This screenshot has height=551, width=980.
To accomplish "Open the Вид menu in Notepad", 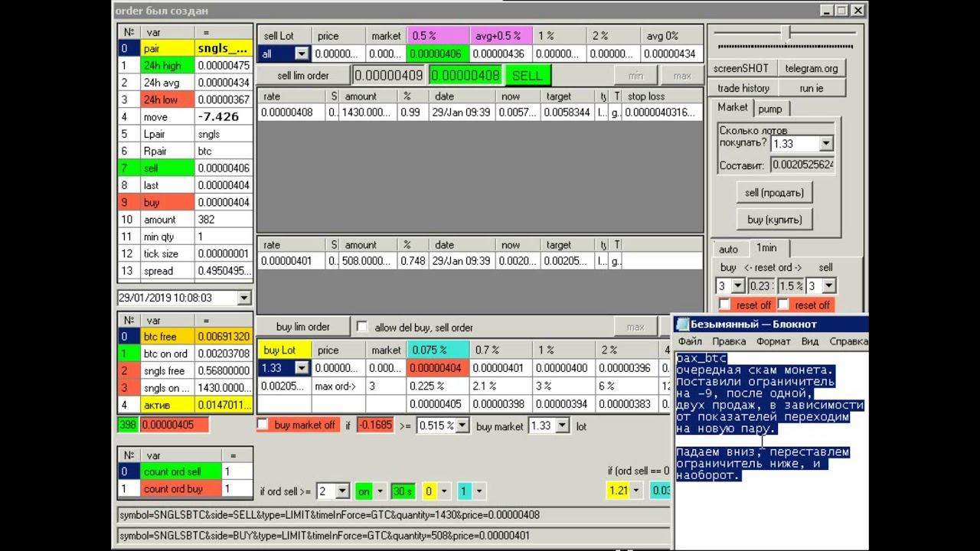I will point(810,341).
